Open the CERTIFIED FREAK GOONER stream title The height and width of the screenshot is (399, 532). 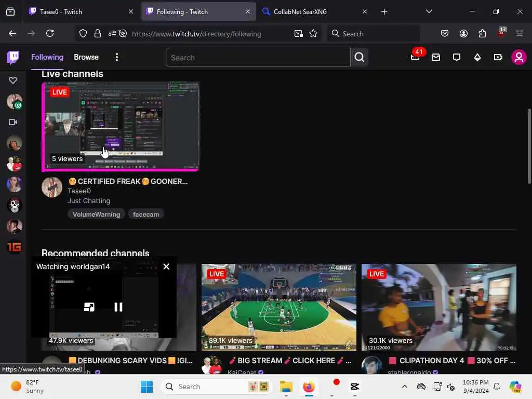128,181
